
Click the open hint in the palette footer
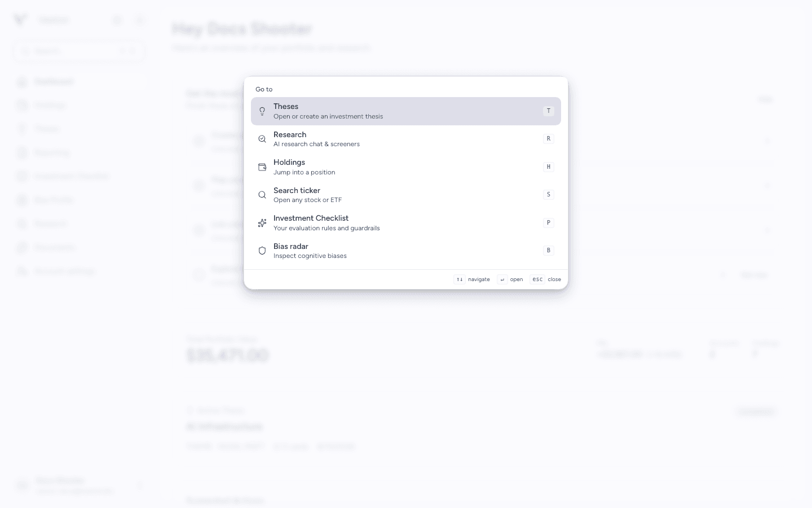point(510,279)
